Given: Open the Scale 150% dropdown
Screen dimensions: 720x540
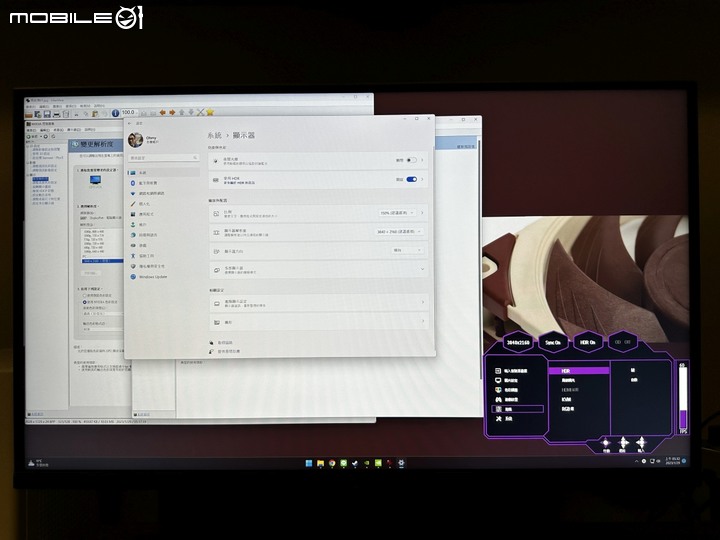Looking at the screenshot, I should coord(397,213).
